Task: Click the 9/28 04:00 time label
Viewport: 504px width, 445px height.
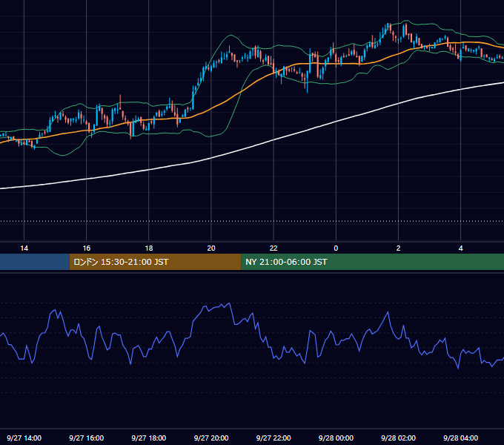Action: (x=460, y=438)
